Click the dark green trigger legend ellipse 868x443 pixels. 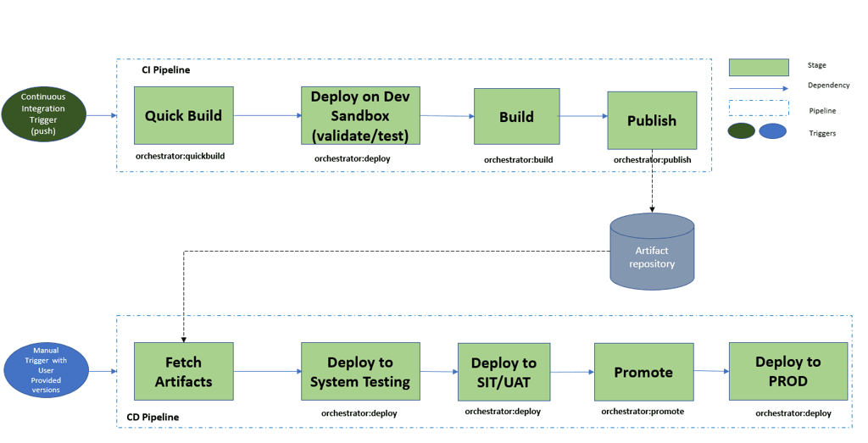pyautogui.click(x=741, y=131)
